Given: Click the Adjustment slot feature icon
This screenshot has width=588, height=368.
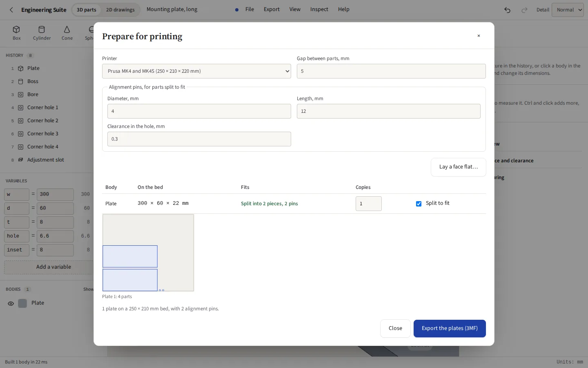Looking at the screenshot, I should [20, 160].
